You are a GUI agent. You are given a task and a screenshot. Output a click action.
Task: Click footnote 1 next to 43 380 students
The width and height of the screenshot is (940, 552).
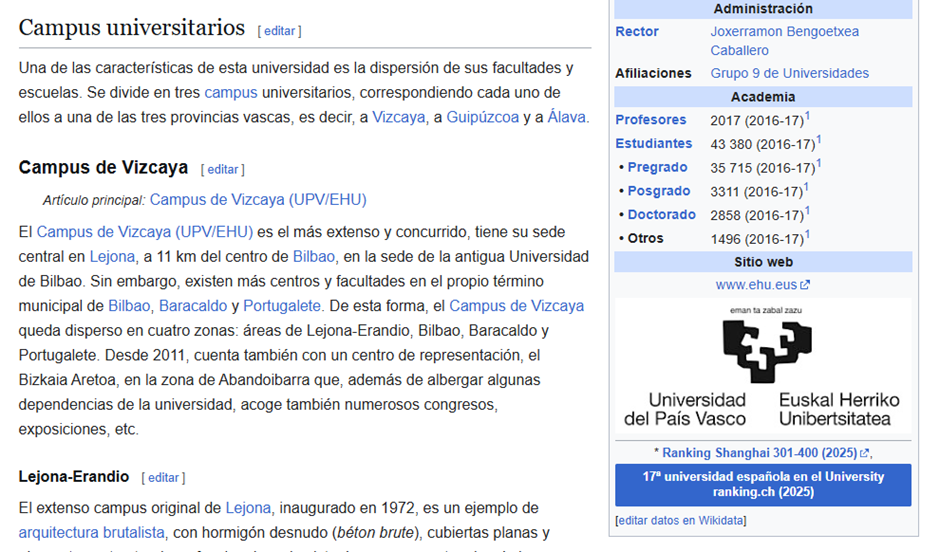(819, 140)
